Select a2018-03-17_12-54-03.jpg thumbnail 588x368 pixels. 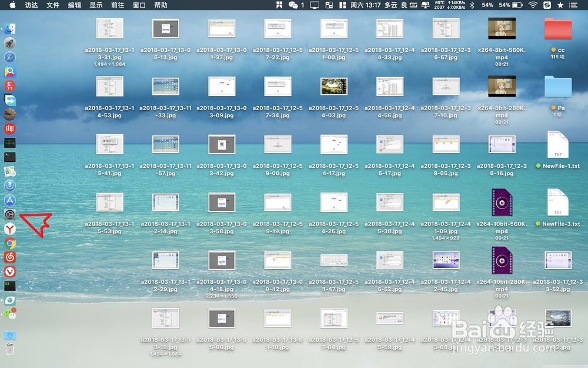pos(334,87)
